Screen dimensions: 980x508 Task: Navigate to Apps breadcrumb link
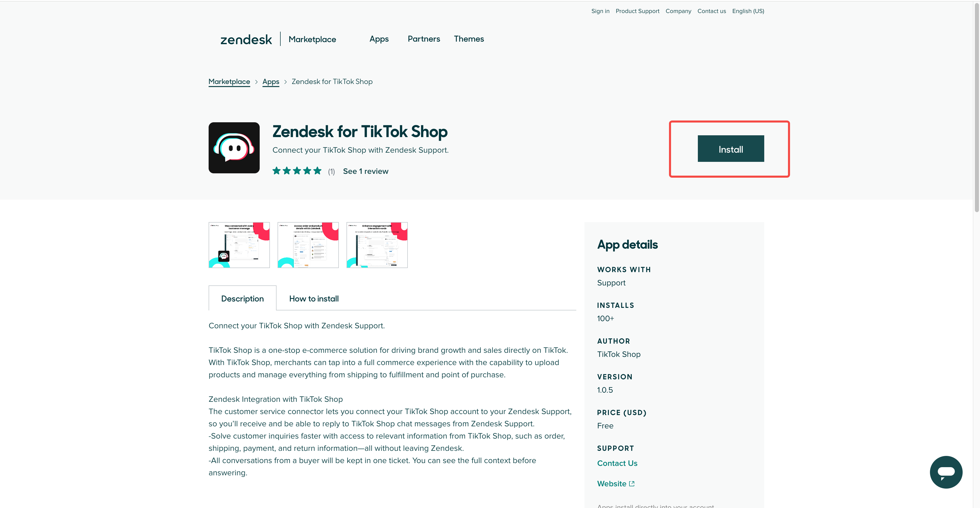tap(271, 82)
